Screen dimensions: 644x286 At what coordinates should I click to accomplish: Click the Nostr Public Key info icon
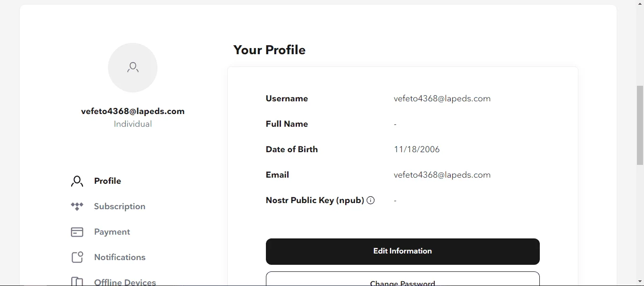pyautogui.click(x=371, y=200)
